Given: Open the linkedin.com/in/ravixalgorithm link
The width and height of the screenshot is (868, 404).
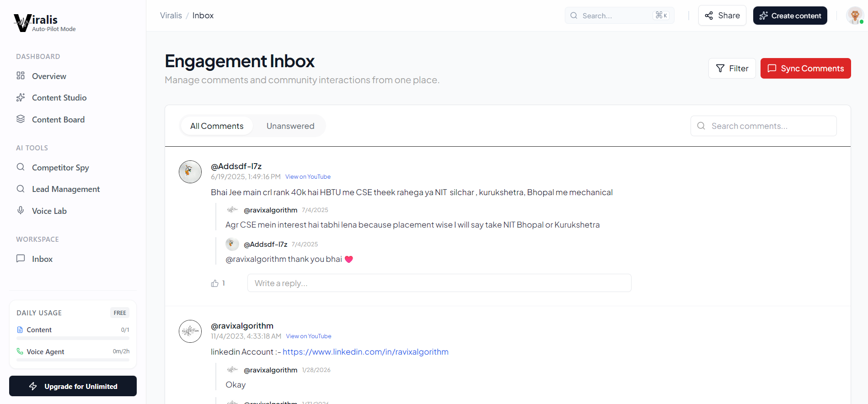Looking at the screenshot, I should [365, 351].
